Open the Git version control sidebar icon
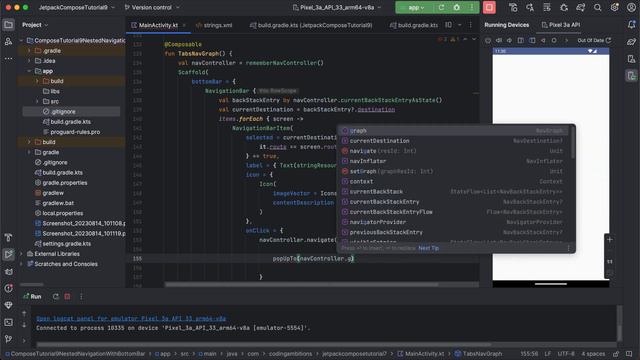 (x=8, y=339)
